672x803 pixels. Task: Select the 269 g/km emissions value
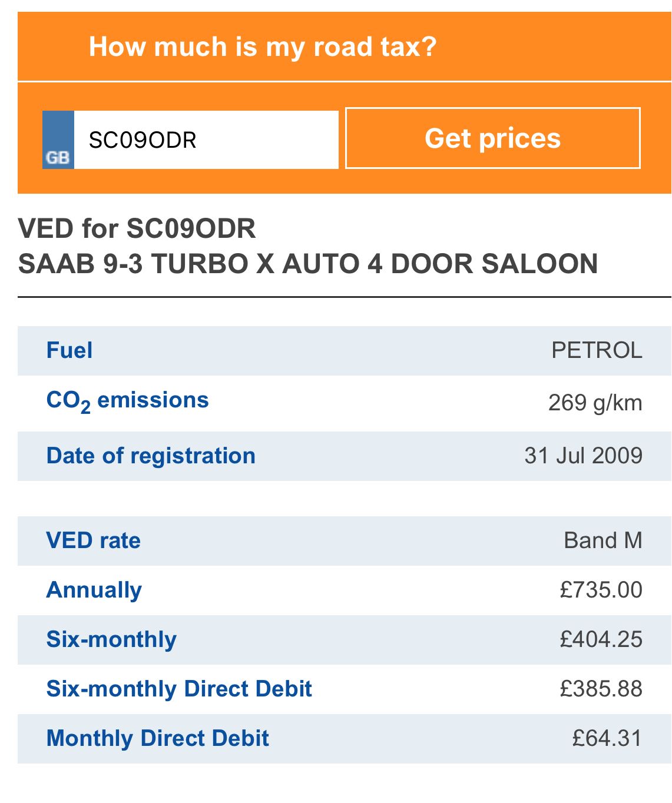(x=595, y=403)
